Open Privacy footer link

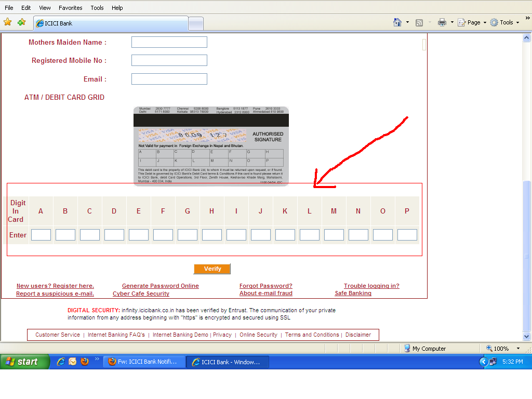(x=222, y=335)
